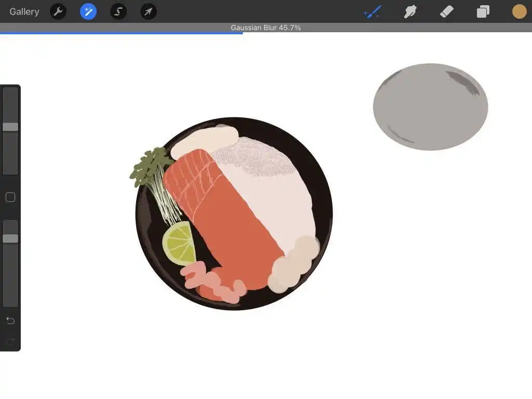Viewport: 532px width, 399px height.
Task: Open the Gallery view
Action: (x=24, y=11)
